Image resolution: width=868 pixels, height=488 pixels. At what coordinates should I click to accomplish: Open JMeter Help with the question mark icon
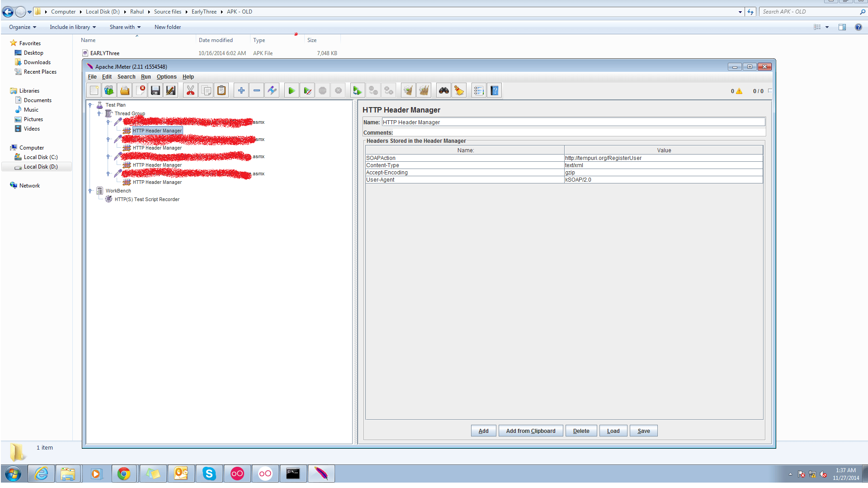coord(495,90)
